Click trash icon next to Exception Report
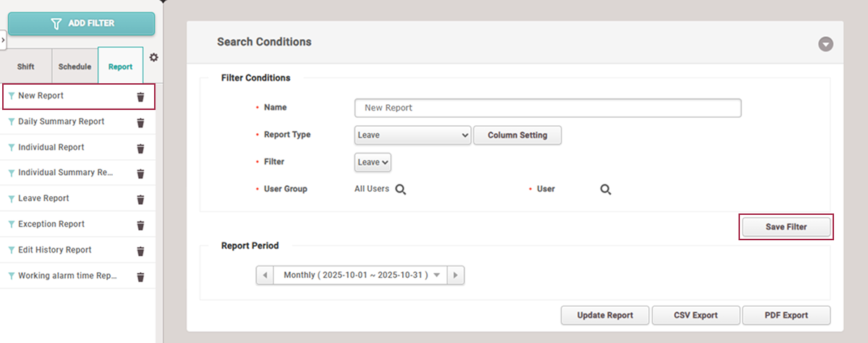 coord(140,225)
